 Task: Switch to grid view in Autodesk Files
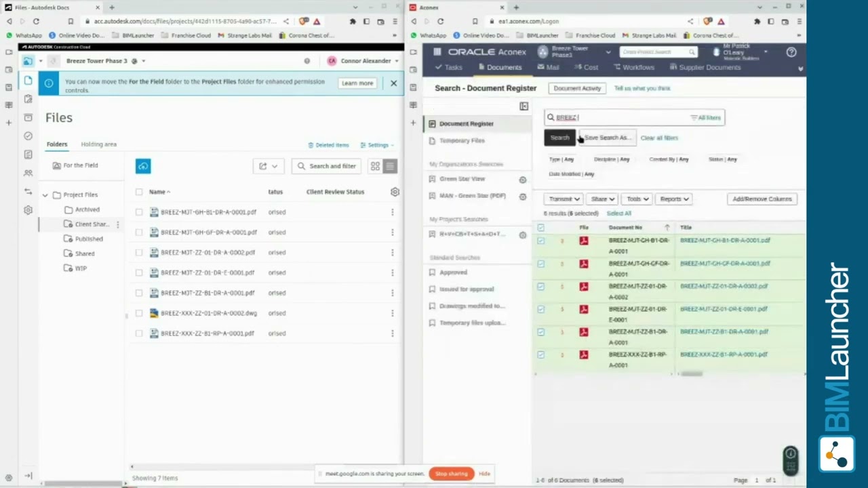click(x=375, y=166)
